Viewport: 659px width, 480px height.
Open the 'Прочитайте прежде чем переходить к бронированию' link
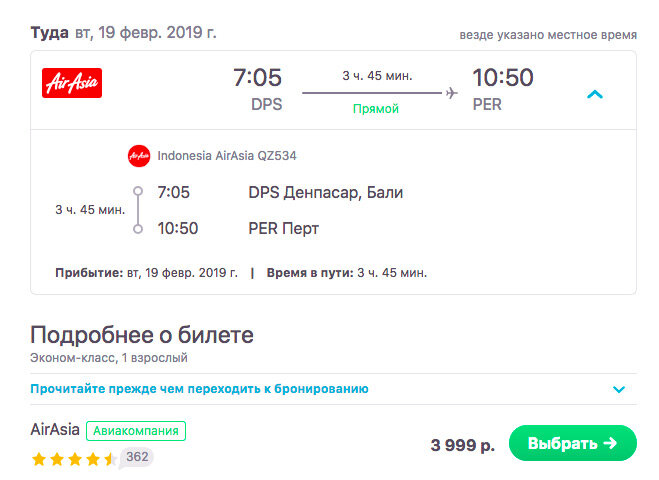[199, 389]
